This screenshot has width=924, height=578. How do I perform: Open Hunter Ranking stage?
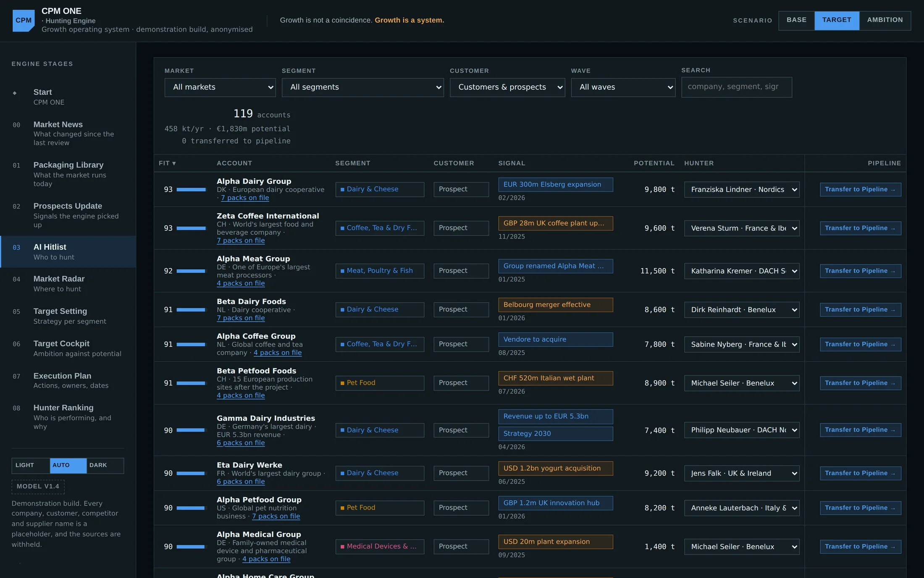click(68, 417)
